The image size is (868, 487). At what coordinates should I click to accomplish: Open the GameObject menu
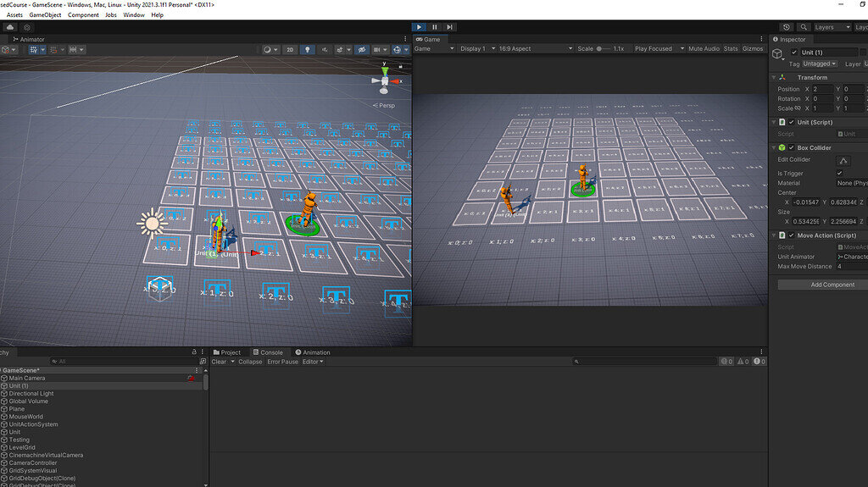45,15
